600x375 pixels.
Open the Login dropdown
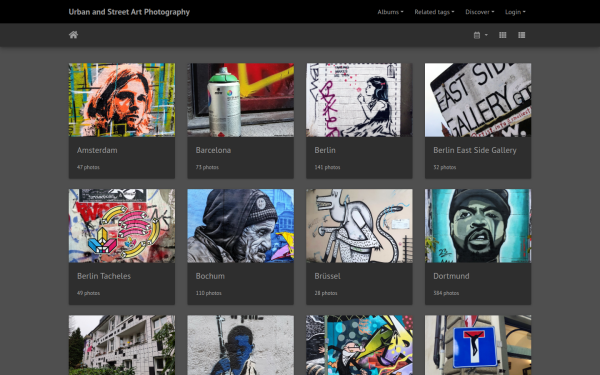[x=515, y=12]
